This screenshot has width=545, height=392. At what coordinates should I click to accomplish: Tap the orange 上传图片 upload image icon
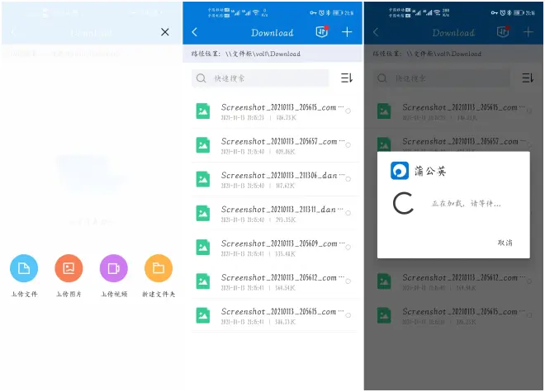pyautogui.click(x=69, y=268)
